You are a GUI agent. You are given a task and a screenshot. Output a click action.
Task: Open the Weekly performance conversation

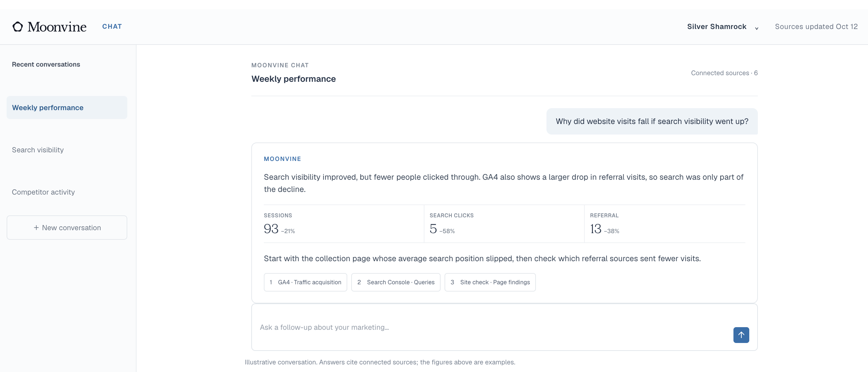[67, 108]
